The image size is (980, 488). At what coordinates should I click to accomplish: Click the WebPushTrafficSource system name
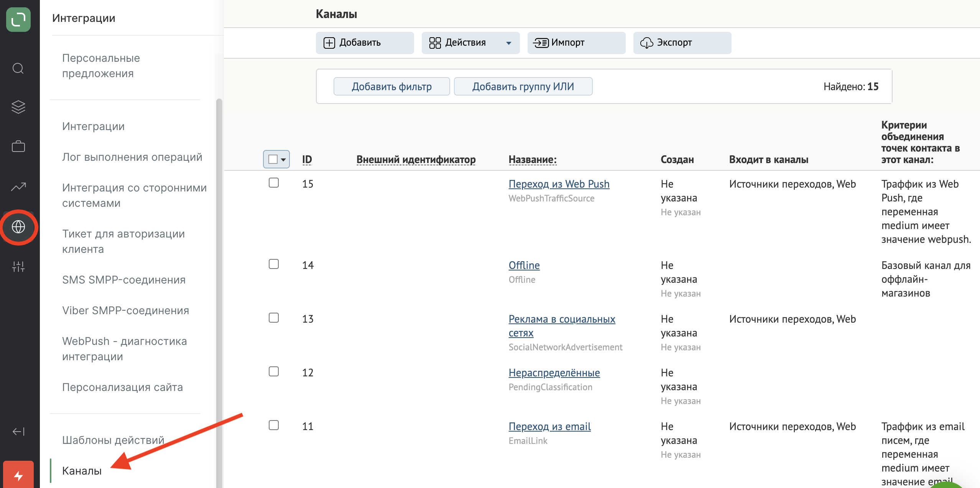coord(551,198)
